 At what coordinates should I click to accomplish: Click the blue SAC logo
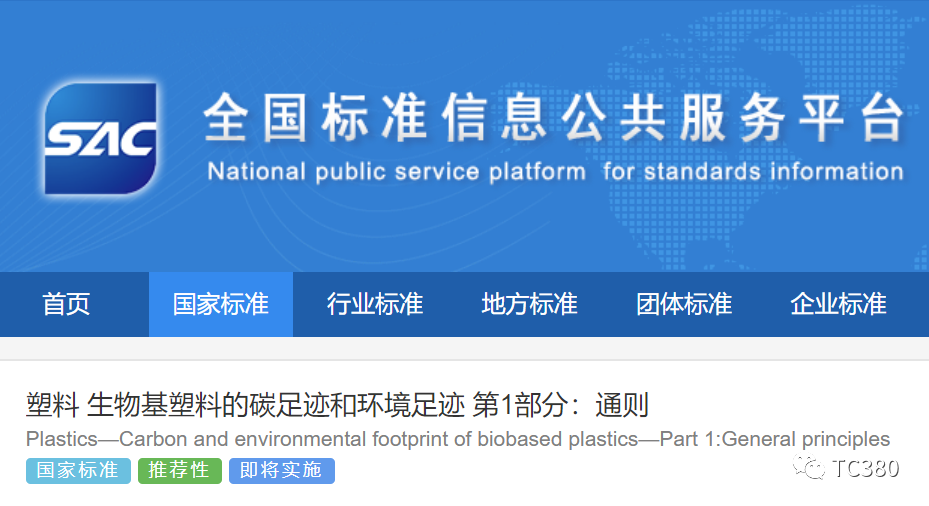click(x=101, y=138)
